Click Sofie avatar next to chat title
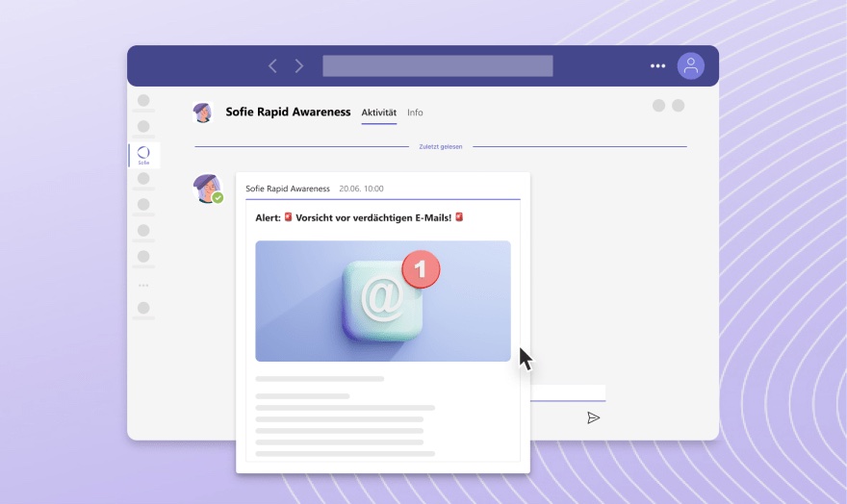The image size is (847, 504). coord(202,113)
